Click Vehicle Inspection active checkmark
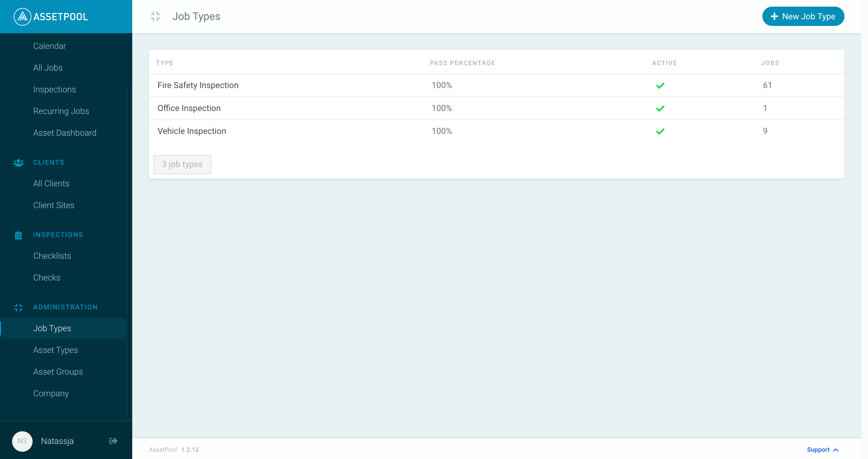The width and height of the screenshot is (868, 459). point(660,131)
